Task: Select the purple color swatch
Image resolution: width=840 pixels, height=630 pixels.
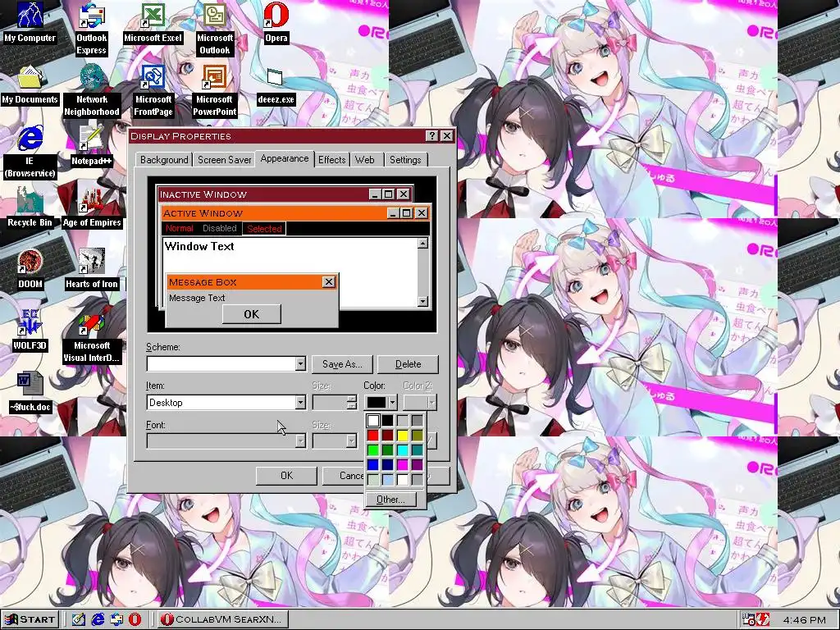Action: [x=417, y=465]
